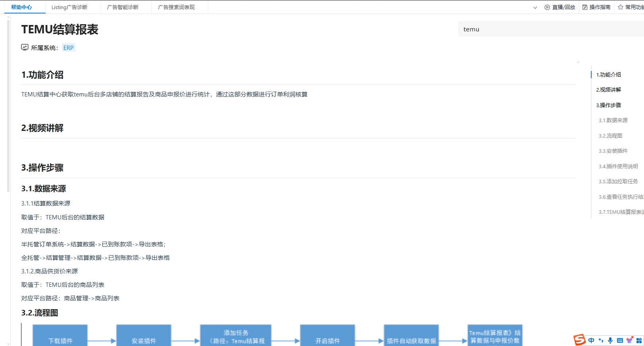Click the Temu结算报表 flowchart box
Screen dimensions: 644x346
point(495,335)
